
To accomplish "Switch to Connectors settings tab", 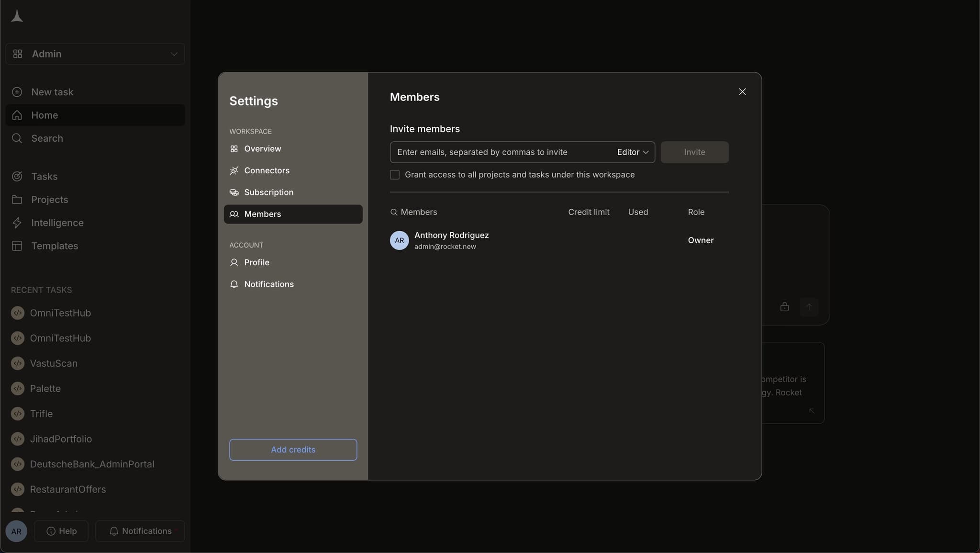I will (267, 170).
